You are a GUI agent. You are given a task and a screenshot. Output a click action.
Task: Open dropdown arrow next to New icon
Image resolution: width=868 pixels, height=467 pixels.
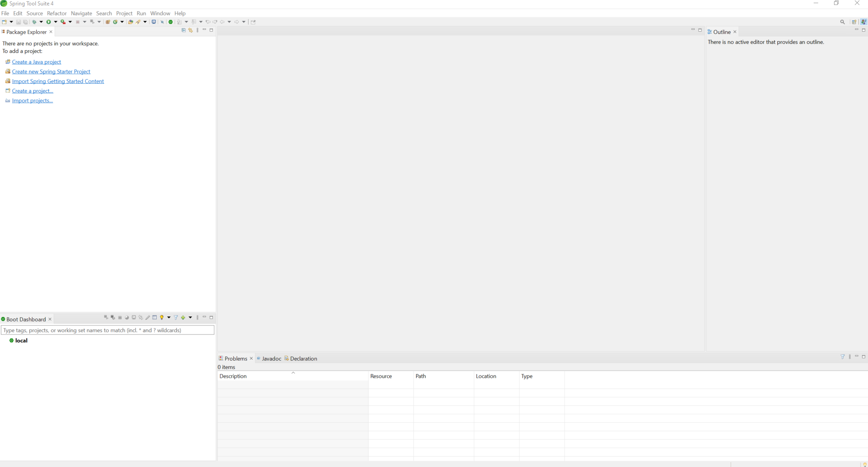tap(11, 22)
